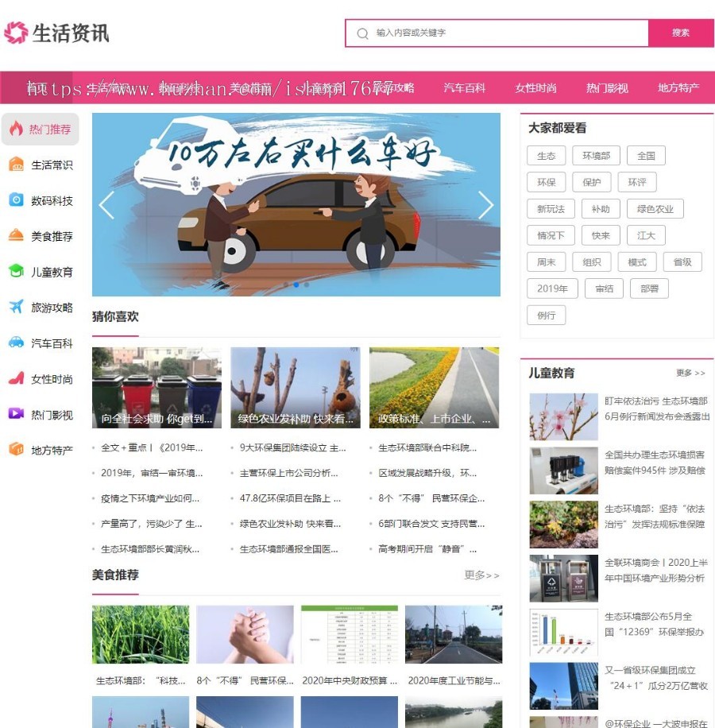
Task: Click the magnifier icon in search box
Action: coord(363,33)
